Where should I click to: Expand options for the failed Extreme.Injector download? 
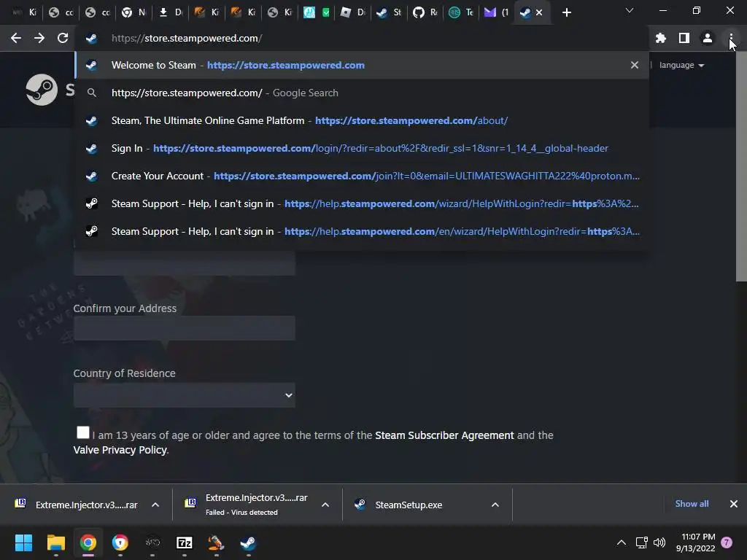point(325,505)
